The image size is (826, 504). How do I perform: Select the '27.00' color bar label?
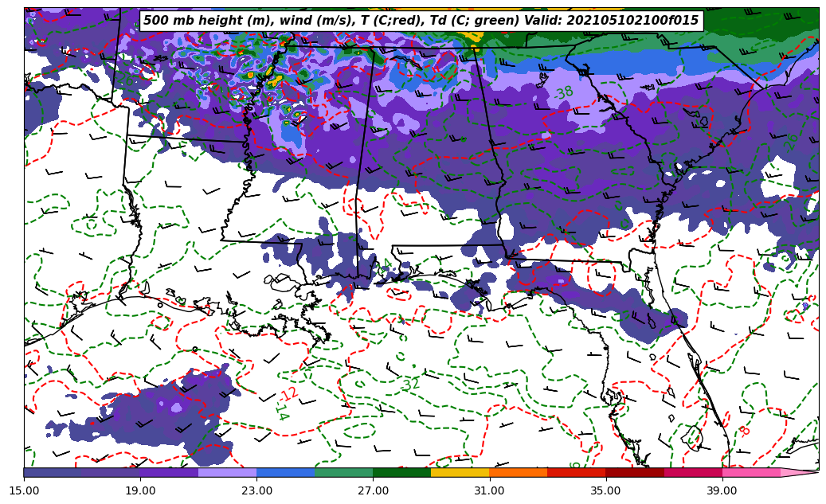373,490
